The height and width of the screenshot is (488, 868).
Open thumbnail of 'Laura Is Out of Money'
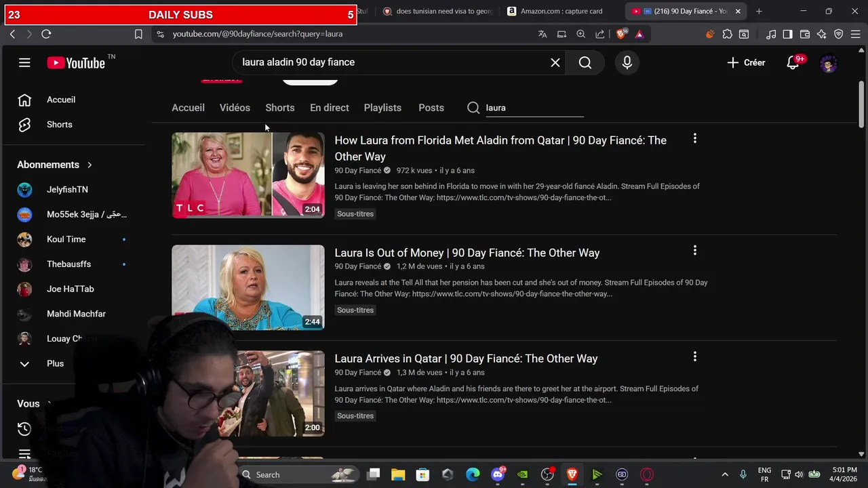click(x=248, y=287)
